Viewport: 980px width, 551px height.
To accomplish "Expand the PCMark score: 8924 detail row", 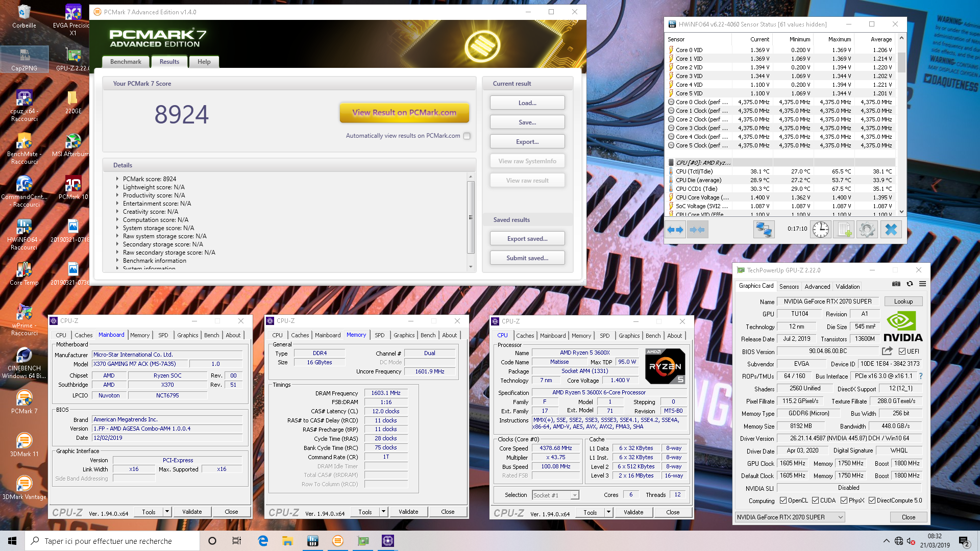I will [117, 179].
